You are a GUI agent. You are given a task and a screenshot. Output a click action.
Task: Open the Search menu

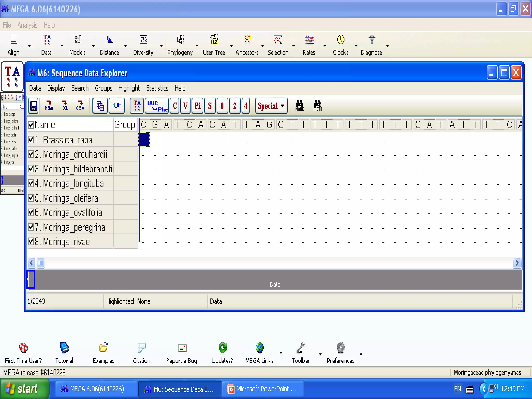point(80,88)
